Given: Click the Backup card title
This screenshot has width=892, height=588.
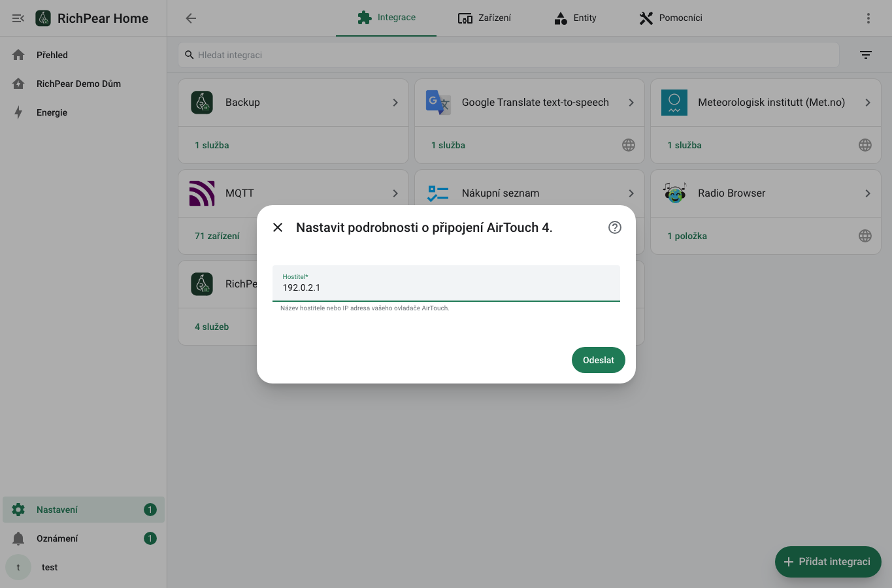Looking at the screenshot, I should [x=242, y=103].
